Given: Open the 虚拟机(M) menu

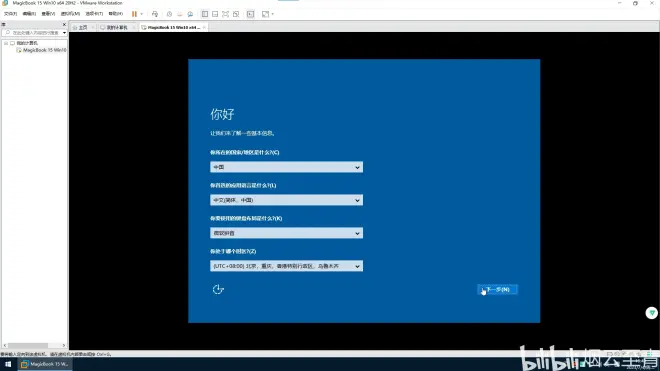Looking at the screenshot, I should pyautogui.click(x=70, y=14).
